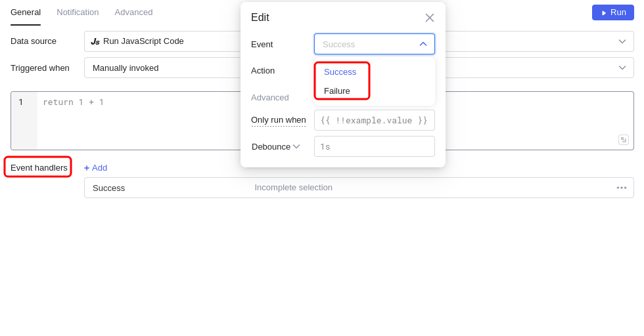Viewport: 644px width, 336px height.
Task: Open the Debounce type dropdown
Action: click(x=276, y=146)
